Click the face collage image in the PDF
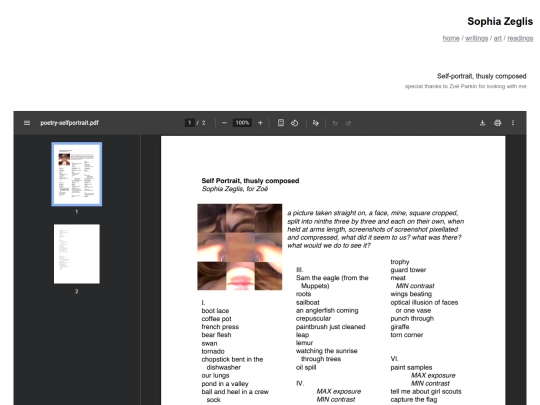The image size is (540, 405). [240, 247]
